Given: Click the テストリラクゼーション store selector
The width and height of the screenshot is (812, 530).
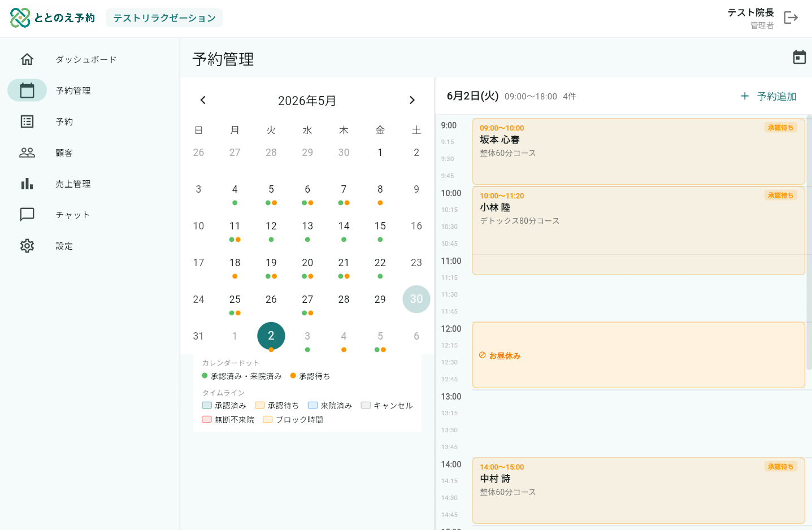Looking at the screenshot, I should pos(164,18).
